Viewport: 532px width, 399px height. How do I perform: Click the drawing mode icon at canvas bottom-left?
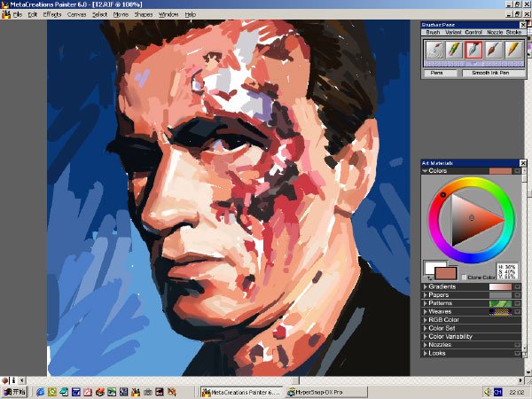tap(4, 380)
